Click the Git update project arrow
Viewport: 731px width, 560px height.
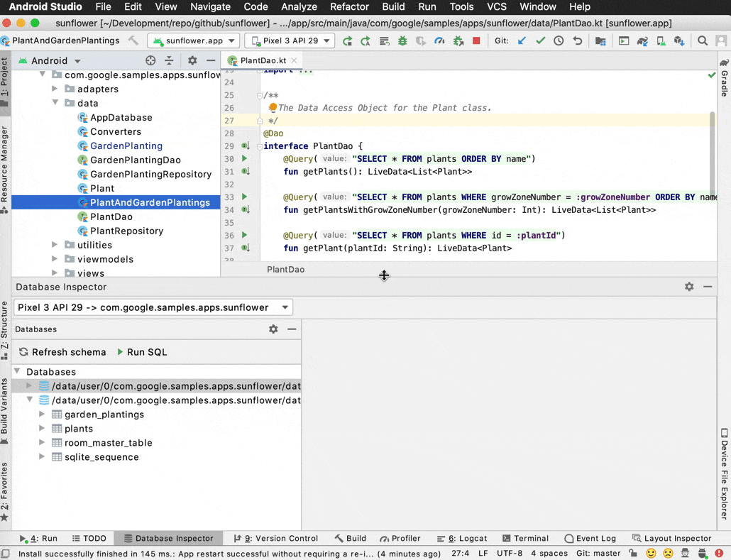coord(522,41)
